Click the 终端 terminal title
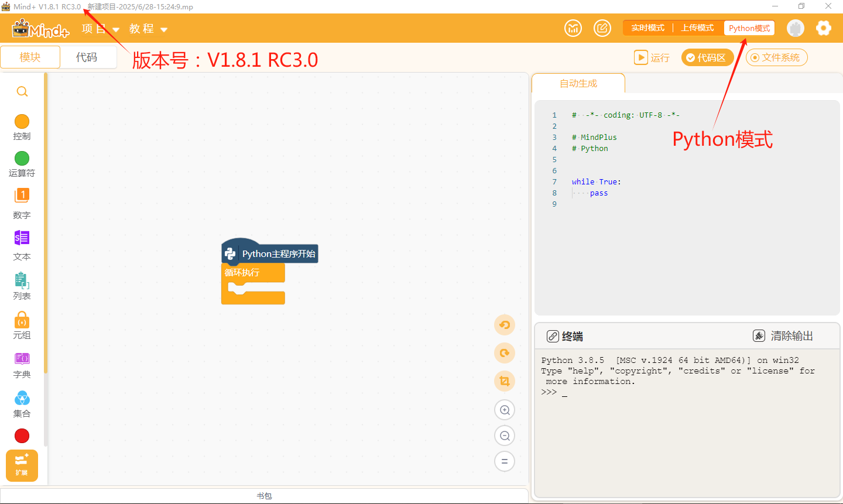The width and height of the screenshot is (843, 504). click(x=573, y=336)
